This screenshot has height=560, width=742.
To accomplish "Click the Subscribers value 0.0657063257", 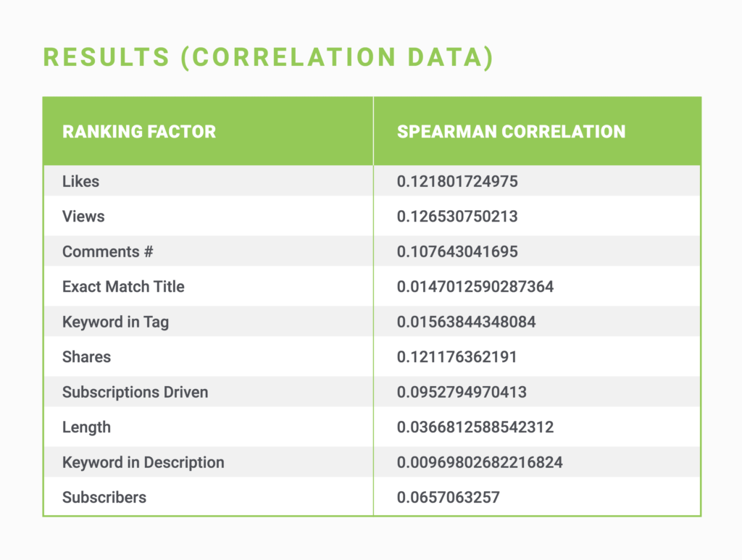I will click(448, 498).
